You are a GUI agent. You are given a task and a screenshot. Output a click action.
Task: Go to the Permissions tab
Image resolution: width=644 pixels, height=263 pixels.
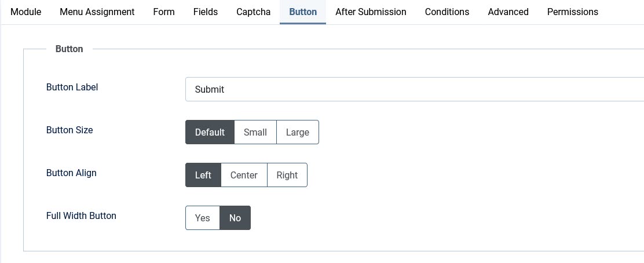(x=573, y=12)
